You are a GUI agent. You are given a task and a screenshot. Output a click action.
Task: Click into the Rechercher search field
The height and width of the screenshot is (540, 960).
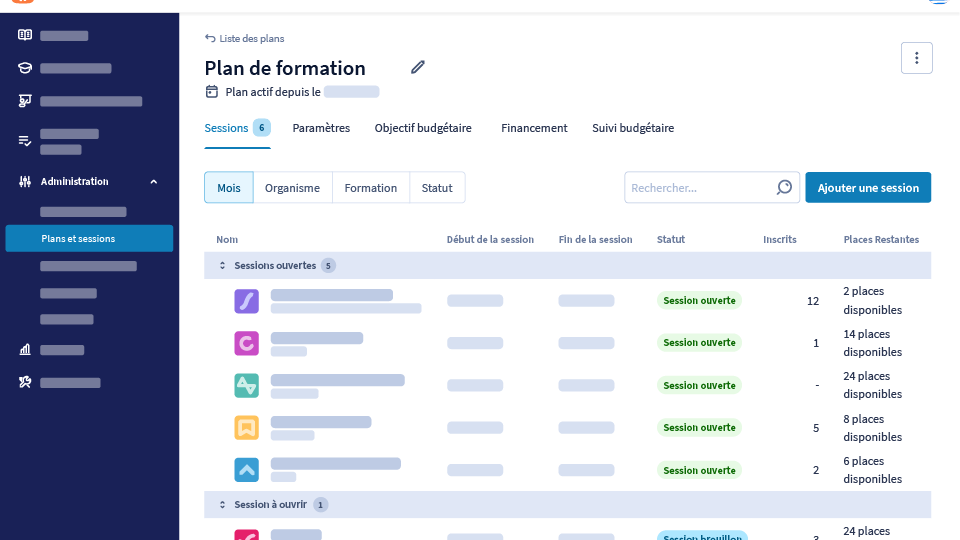(700, 187)
